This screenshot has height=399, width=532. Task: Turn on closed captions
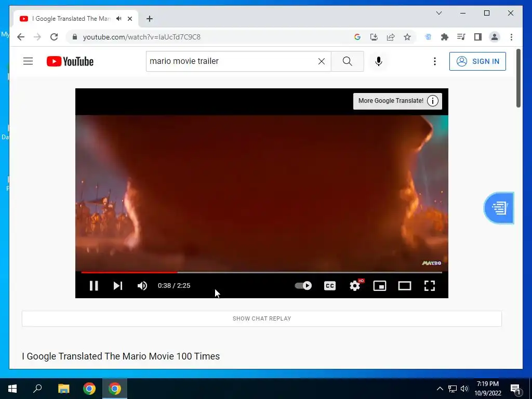[330, 286]
